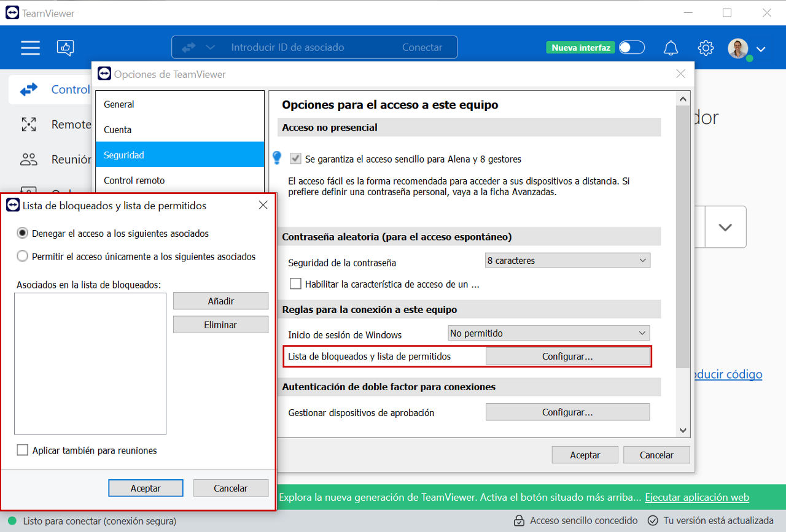The image size is (786, 532).
Task: Select the Seguridad options category
Action: click(x=179, y=155)
